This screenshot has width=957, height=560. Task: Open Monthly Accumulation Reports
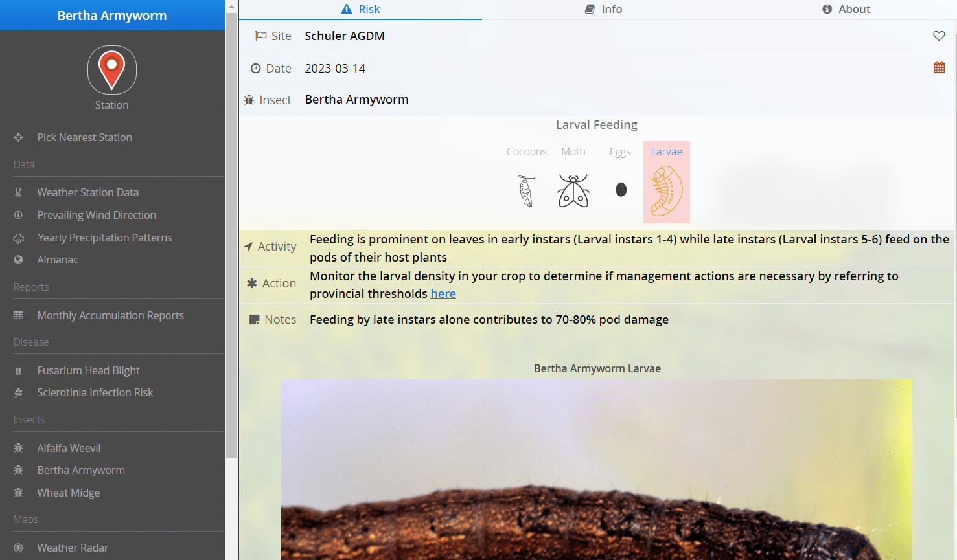point(111,315)
